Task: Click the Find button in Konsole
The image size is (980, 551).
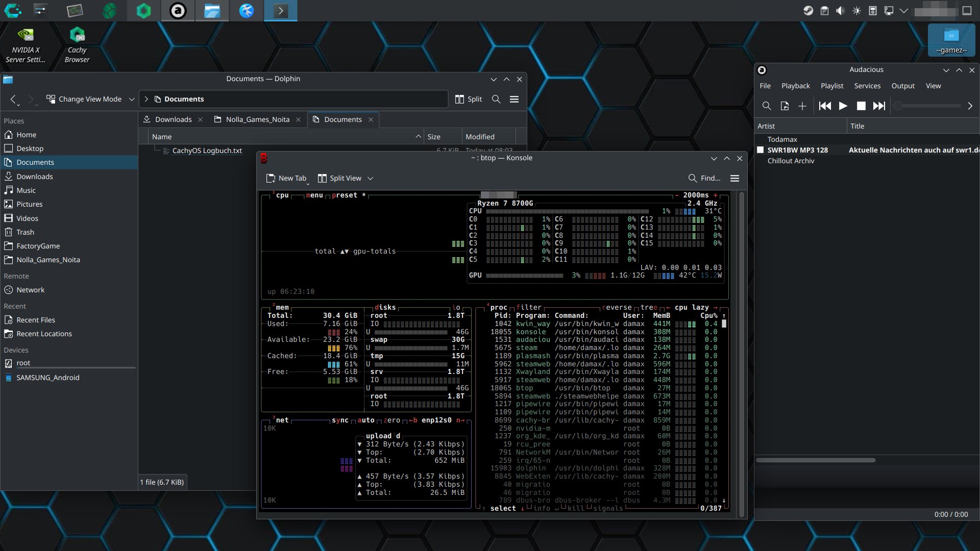Action: [704, 178]
